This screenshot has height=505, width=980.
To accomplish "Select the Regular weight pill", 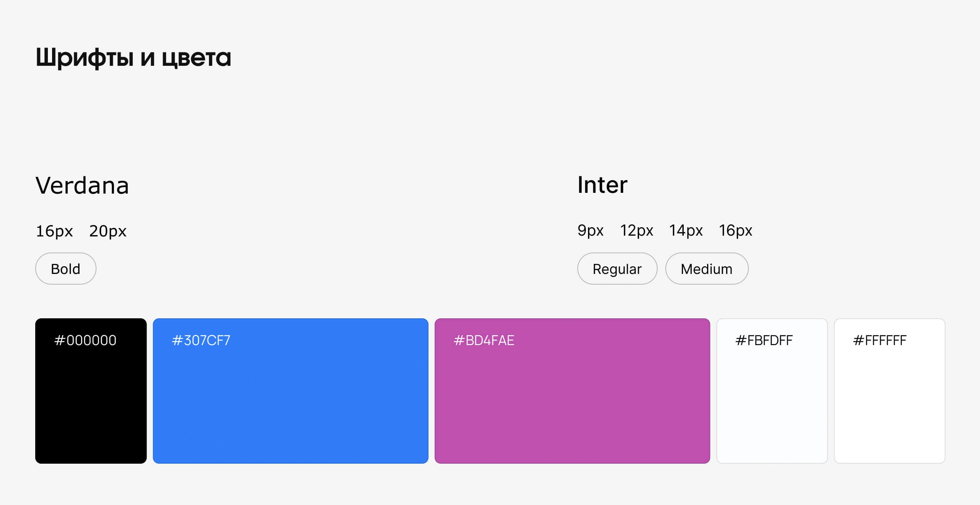I will [x=617, y=269].
